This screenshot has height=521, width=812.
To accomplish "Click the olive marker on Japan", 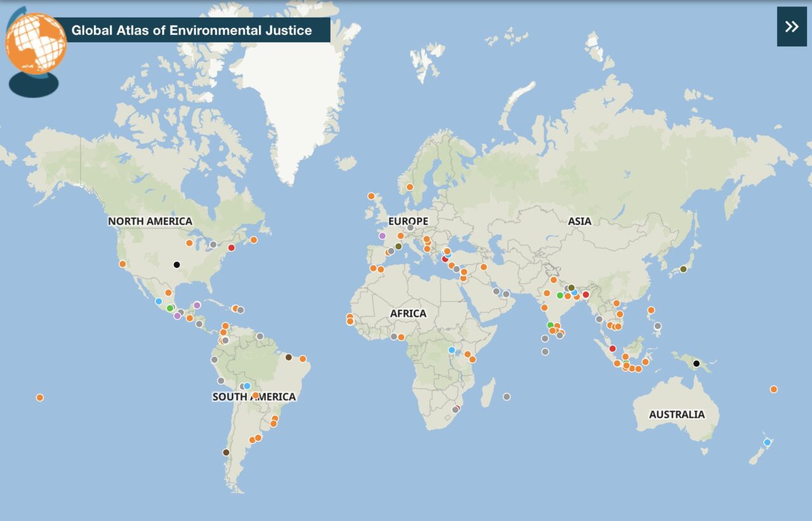I will [683, 269].
